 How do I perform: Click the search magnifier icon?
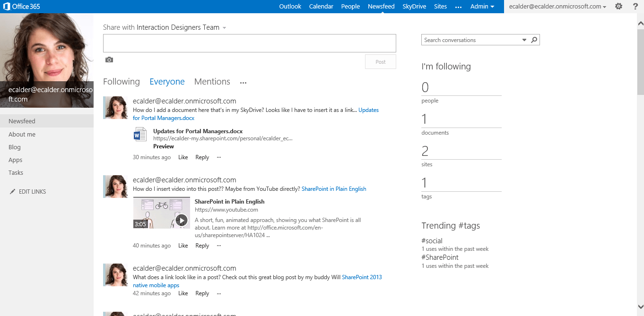[534, 40]
